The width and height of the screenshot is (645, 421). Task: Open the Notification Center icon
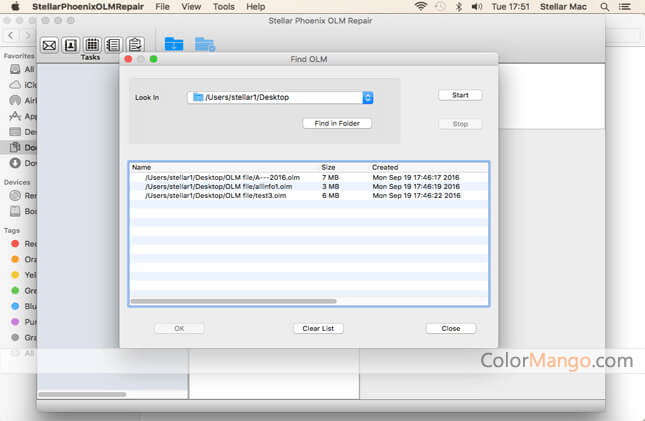click(x=625, y=7)
